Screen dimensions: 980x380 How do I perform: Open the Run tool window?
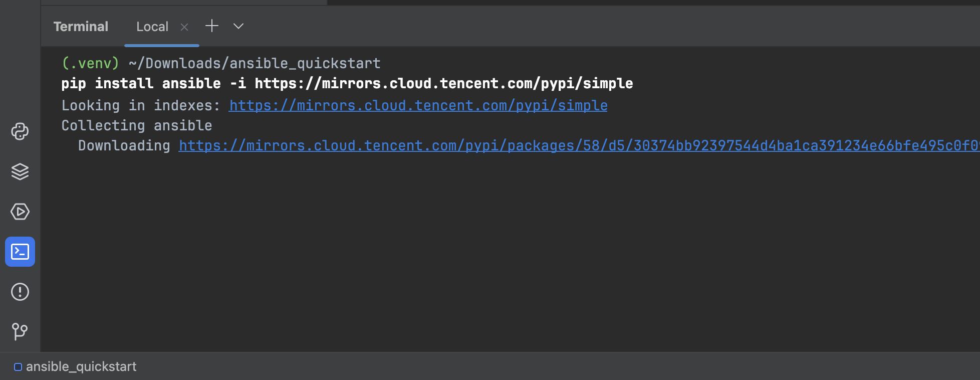pyautogui.click(x=20, y=212)
